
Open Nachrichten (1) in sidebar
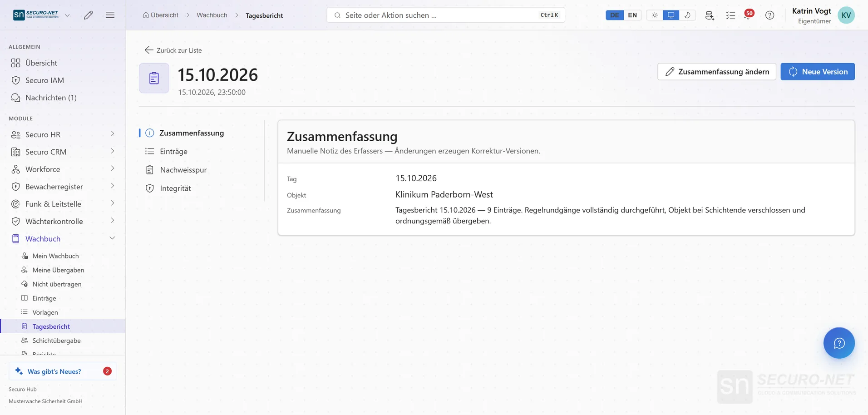click(x=63, y=98)
